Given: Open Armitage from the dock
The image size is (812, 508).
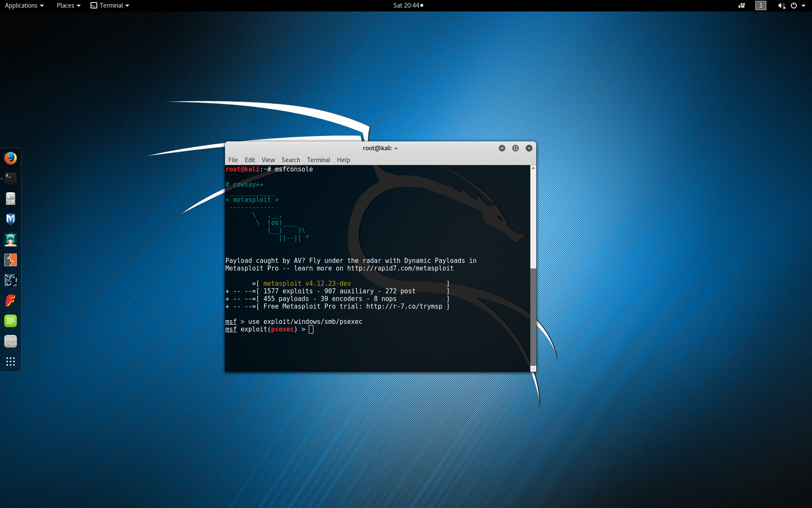Looking at the screenshot, I should coord(11,239).
